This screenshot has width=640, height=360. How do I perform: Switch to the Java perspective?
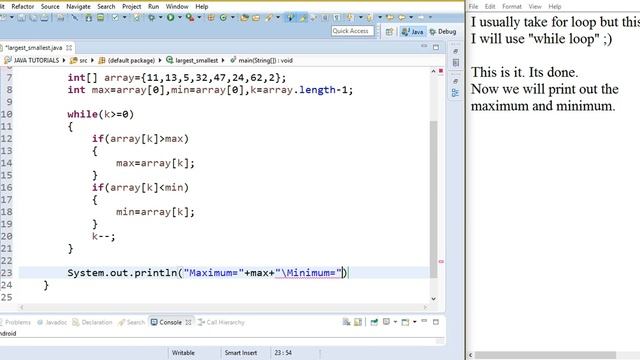click(x=413, y=31)
